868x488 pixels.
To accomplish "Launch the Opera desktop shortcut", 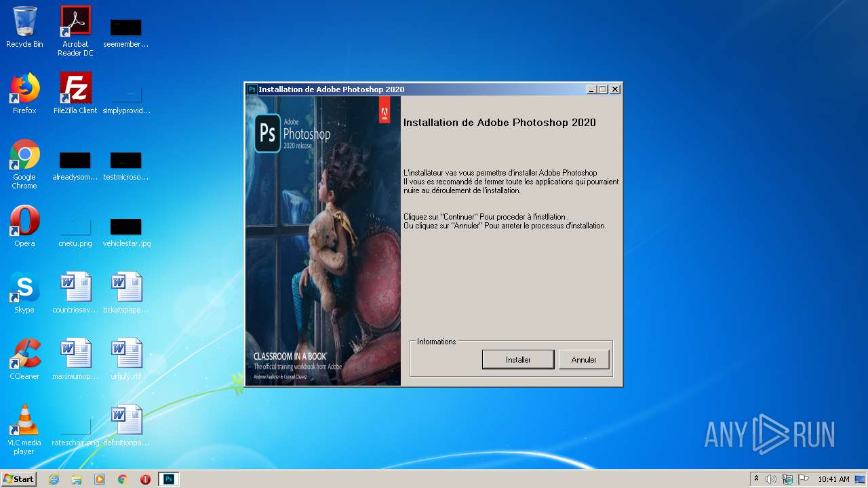I will 24,226.
